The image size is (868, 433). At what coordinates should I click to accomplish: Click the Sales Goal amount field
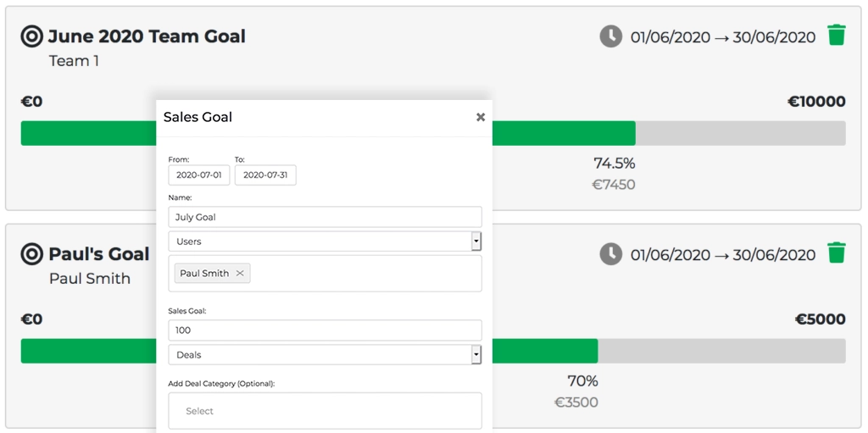click(x=325, y=330)
